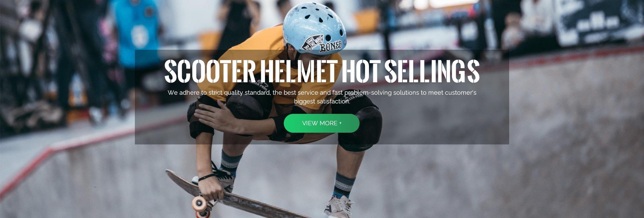This screenshot has width=644, height=218.
Task: Click the green VIEW MORE button
Action: (321, 123)
